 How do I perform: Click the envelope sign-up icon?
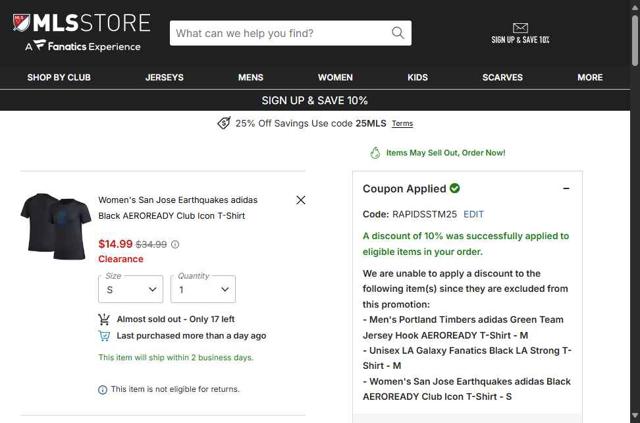click(x=520, y=28)
